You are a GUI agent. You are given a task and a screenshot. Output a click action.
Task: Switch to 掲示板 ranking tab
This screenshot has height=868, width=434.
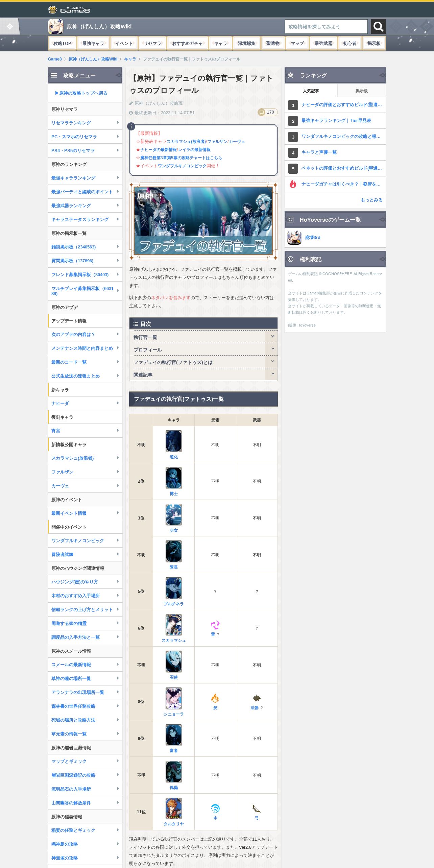(361, 91)
